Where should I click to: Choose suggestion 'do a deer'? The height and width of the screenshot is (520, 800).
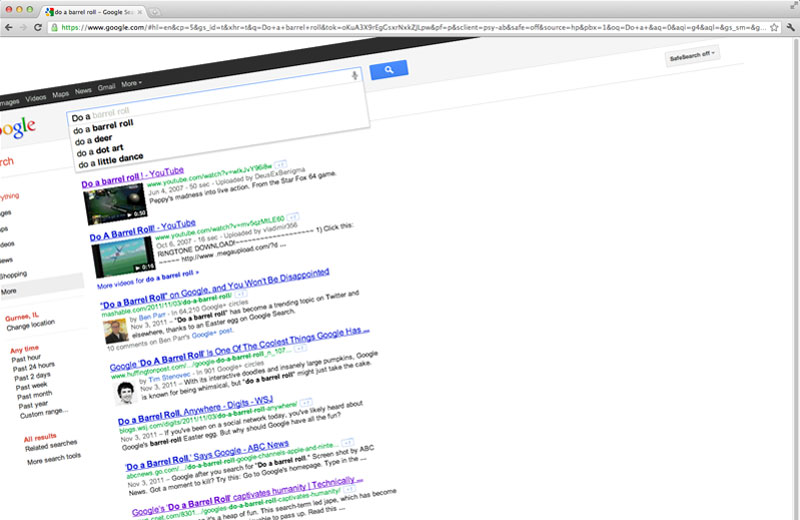coord(93,139)
